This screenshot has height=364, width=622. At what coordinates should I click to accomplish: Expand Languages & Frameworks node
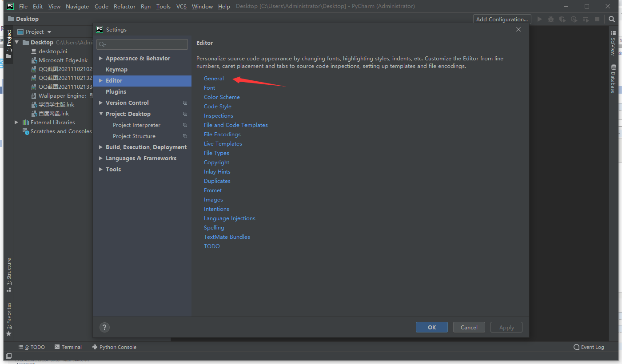[101, 158]
